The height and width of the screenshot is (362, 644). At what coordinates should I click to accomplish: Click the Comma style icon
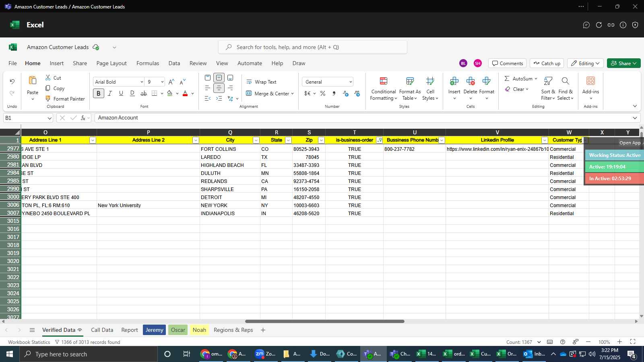(x=334, y=93)
